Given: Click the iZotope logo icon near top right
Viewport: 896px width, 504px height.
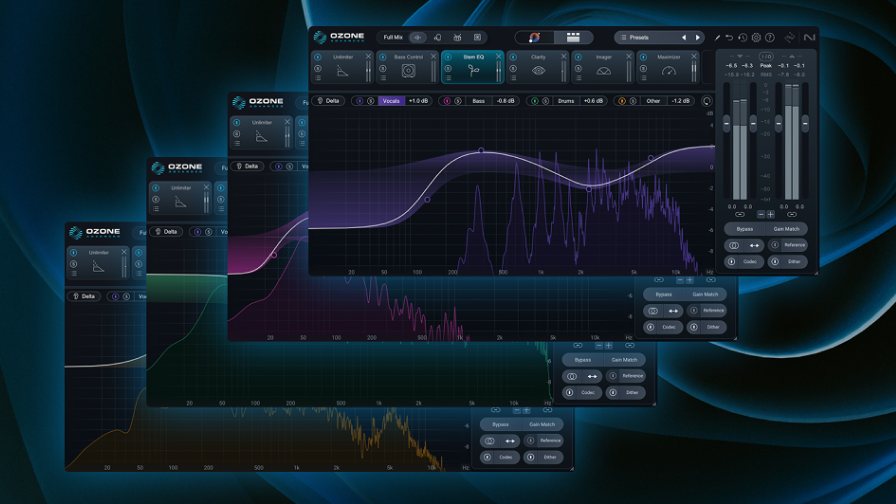Looking at the screenshot, I should [x=790, y=38].
